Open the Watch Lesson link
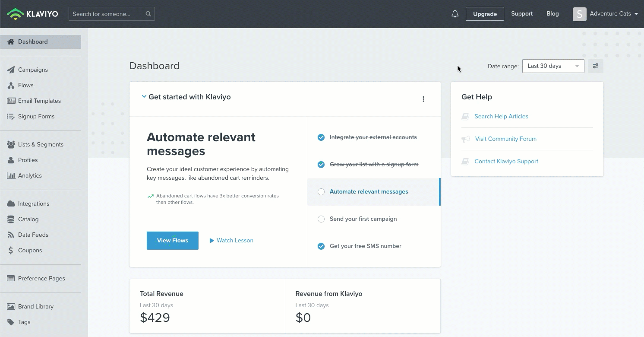The width and height of the screenshot is (644, 337). pos(232,241)
